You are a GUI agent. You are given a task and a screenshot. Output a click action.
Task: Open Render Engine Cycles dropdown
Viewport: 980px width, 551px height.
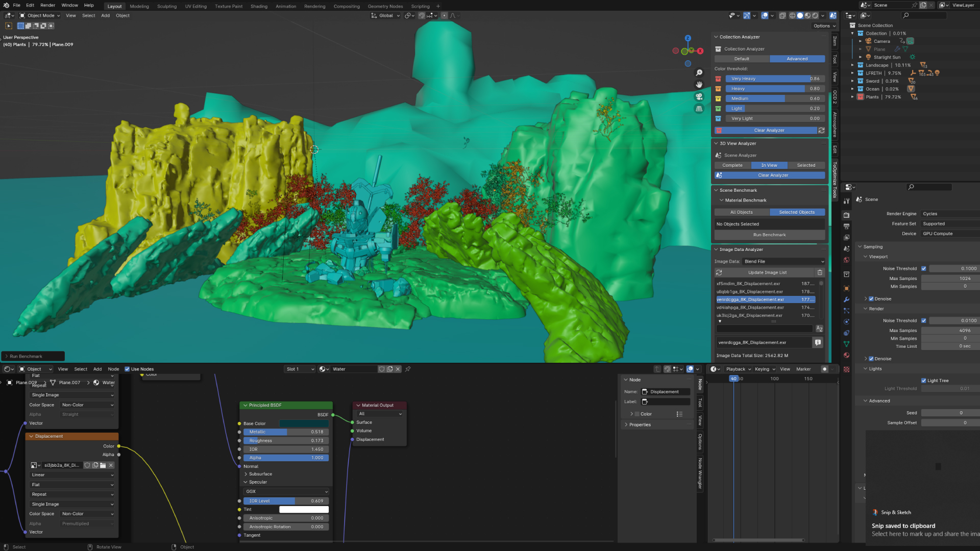click(949, 214)
